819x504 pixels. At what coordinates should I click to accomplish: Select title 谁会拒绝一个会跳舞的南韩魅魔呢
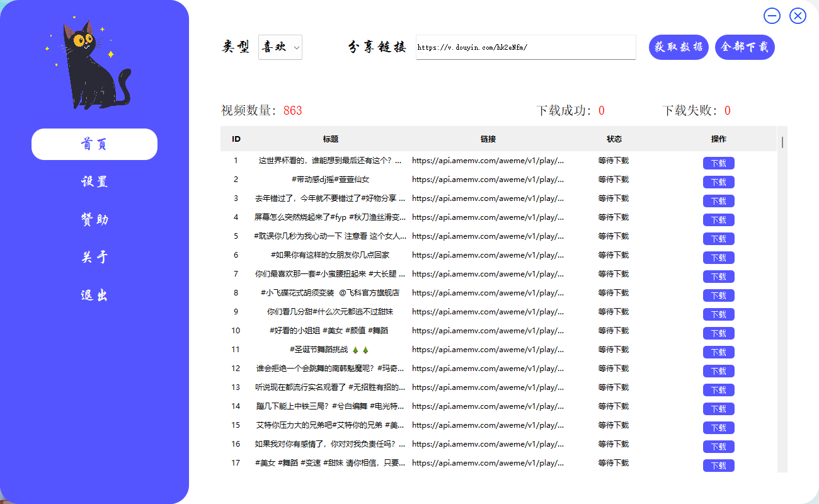pos(330,369)
